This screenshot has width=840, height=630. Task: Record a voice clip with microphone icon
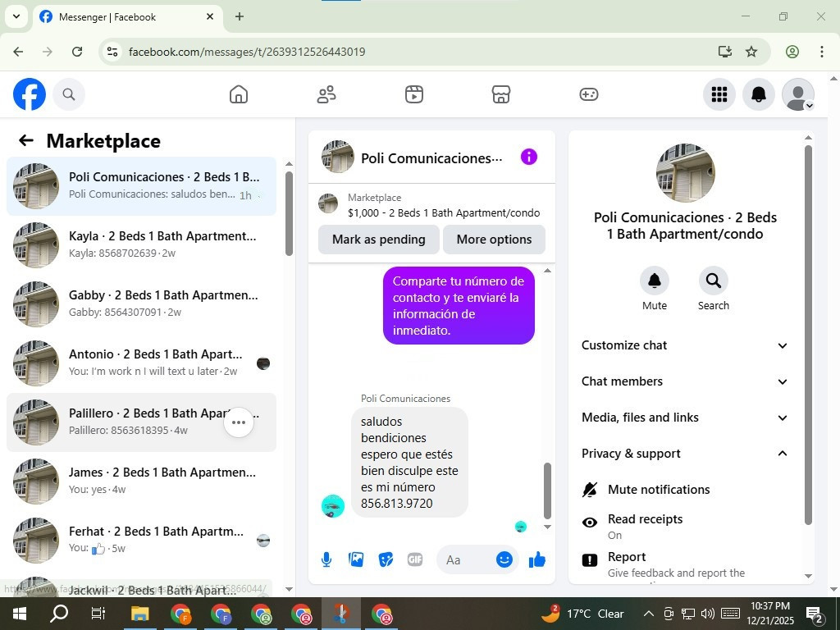click(x=326, y=559)
